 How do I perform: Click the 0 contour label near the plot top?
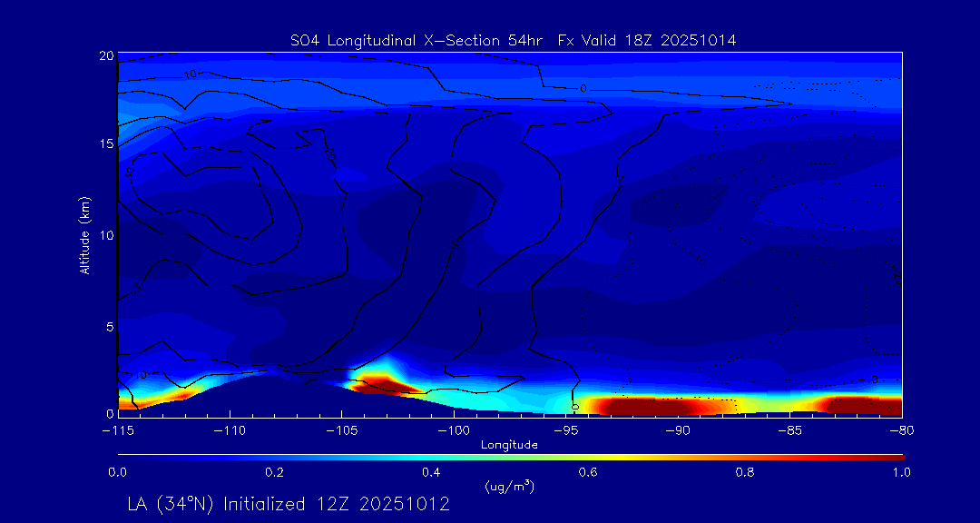coord(583,88)
